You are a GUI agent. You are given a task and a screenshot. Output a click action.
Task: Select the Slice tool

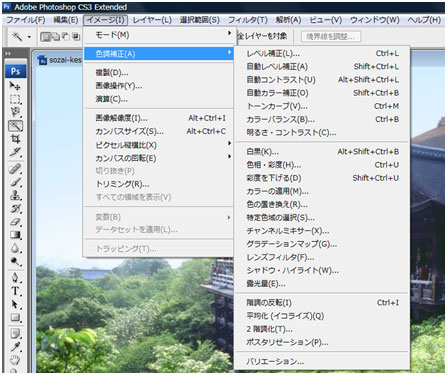15,152
